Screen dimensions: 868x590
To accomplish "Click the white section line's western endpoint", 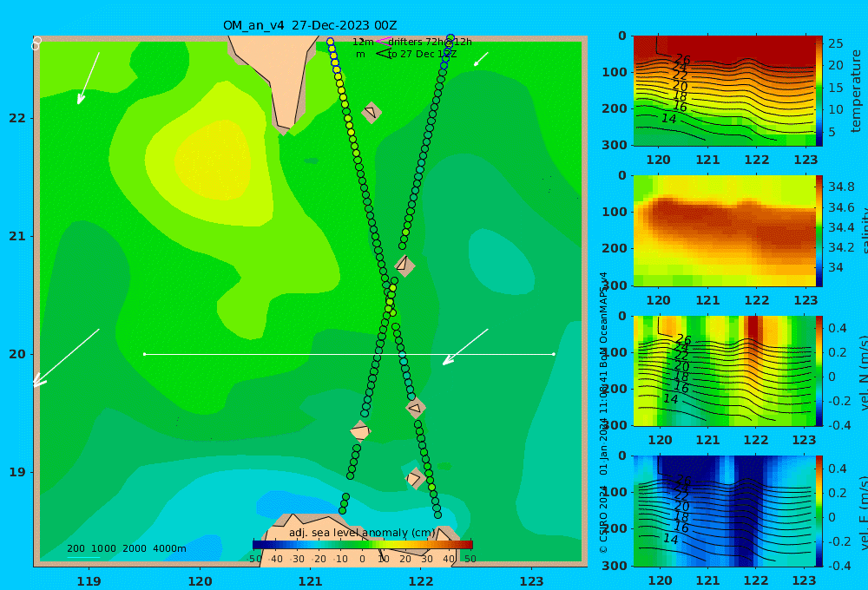I will (145, 354).
